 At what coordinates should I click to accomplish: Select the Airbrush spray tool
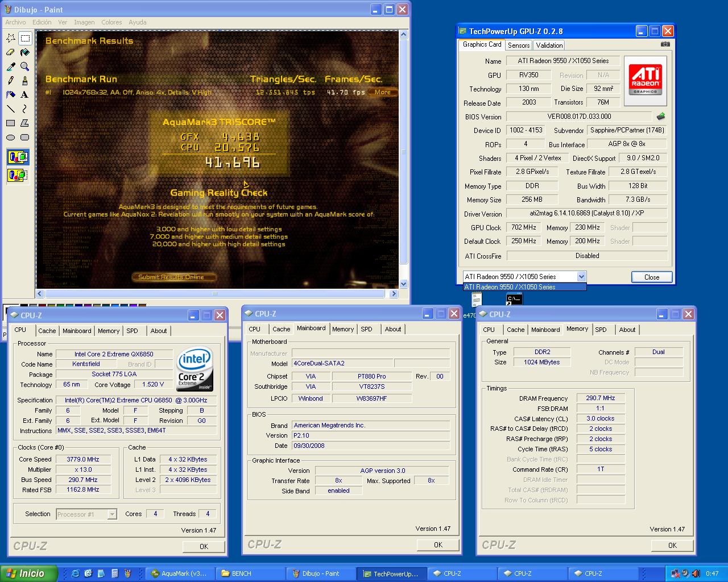11,95
